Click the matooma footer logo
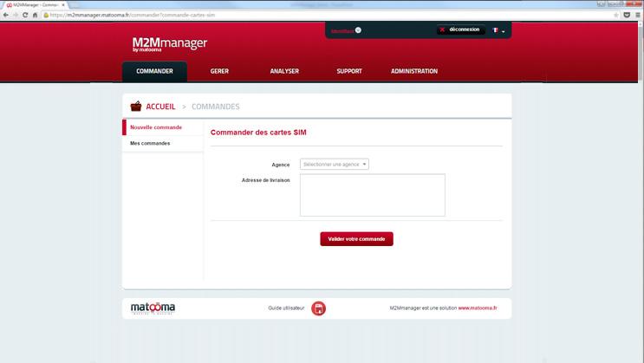This screenshot has width=644, height=363. (x=153, y=308)
